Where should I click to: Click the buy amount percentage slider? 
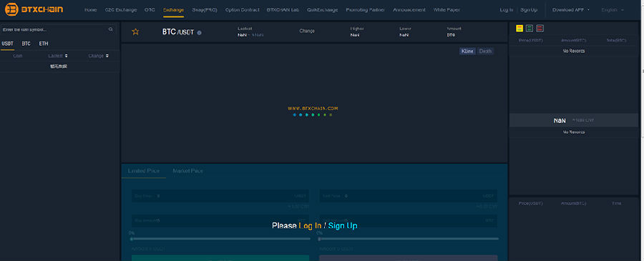pyautogui.click(x=220, y=239)
